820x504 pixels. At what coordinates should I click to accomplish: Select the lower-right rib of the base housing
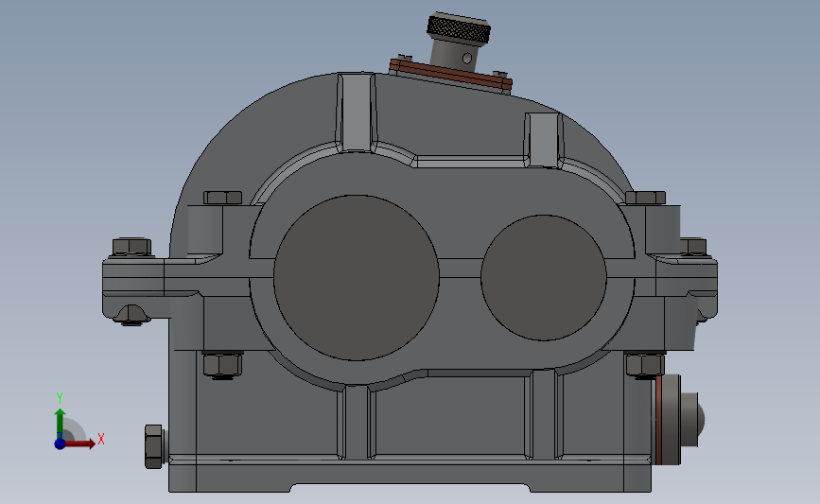pyautogui.click(x=543, y=416)
